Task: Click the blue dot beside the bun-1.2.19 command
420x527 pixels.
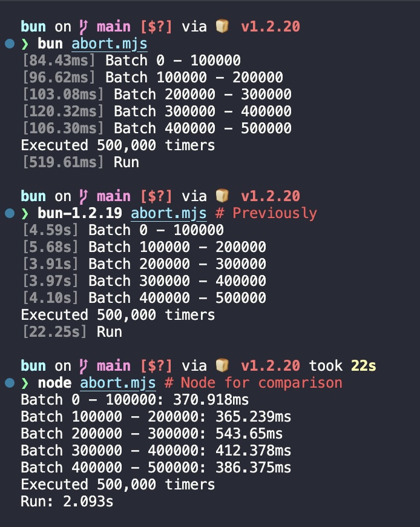Action: coord(9,213)
